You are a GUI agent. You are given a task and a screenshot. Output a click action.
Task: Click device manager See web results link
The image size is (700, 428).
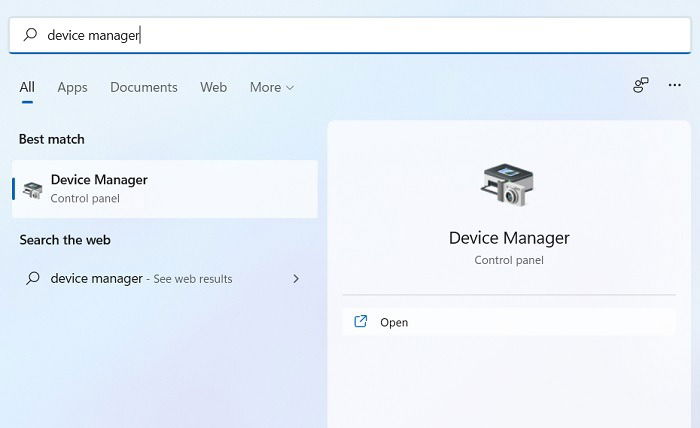(142, 279)
